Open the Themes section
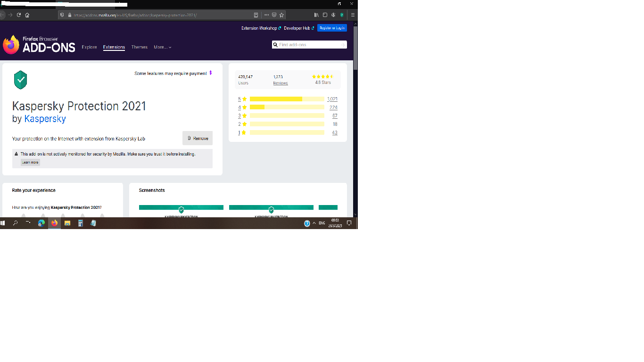This screenshot has width=644, height=362. click(x=140, y=47)
